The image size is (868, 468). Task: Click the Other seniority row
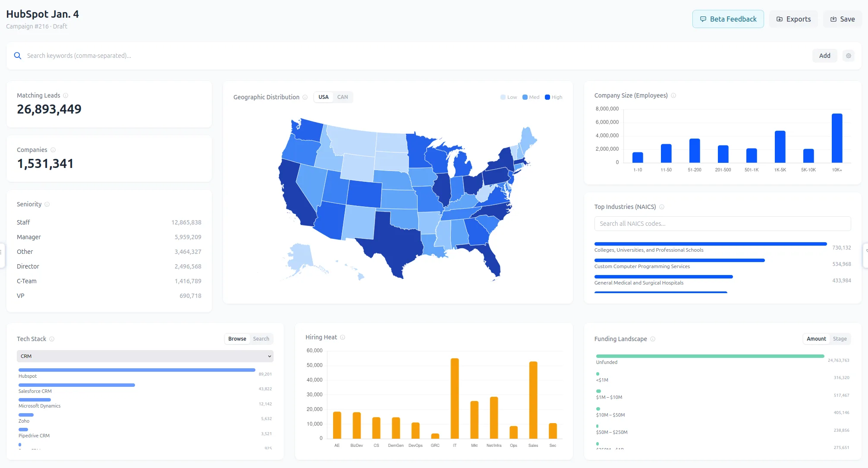pos(109,252)
